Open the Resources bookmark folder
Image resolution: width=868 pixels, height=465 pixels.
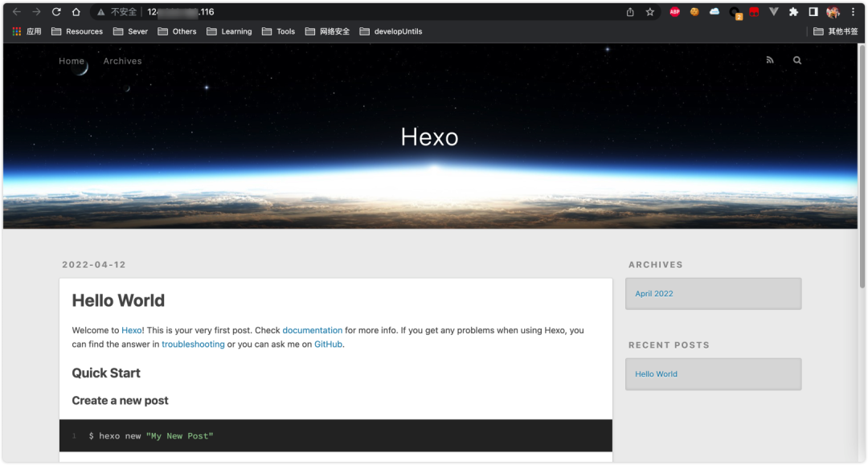[x=77, y=31]
